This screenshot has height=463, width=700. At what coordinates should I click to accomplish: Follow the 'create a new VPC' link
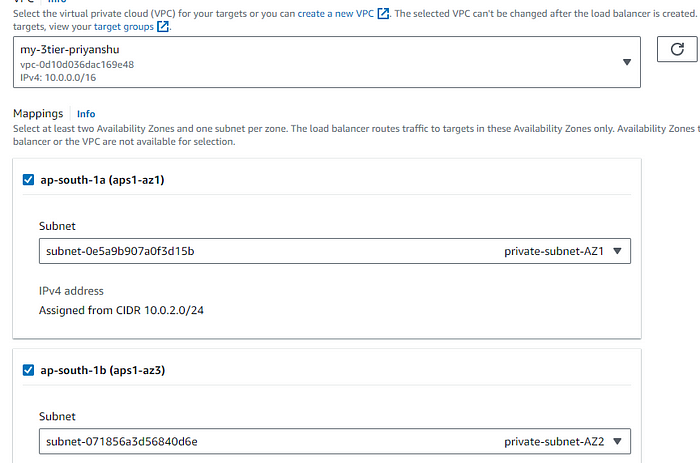tap(336, 14)
